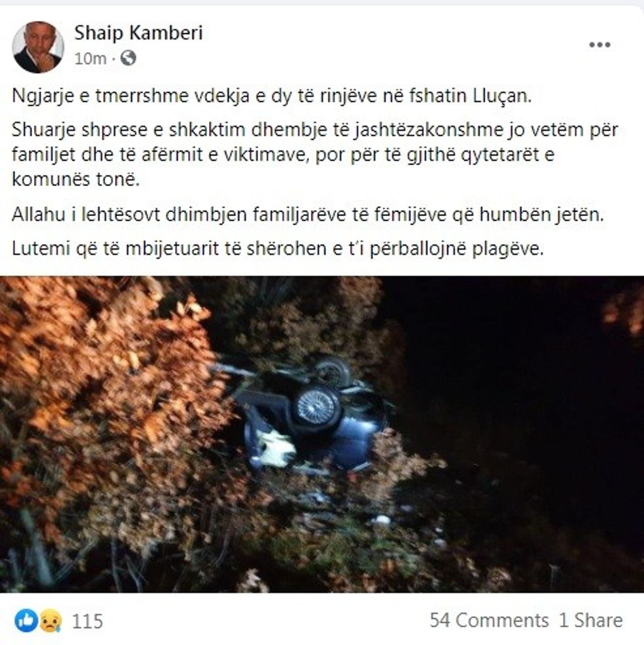
Task: Open the overturned car photo attachment
Action: click(322, 434)
